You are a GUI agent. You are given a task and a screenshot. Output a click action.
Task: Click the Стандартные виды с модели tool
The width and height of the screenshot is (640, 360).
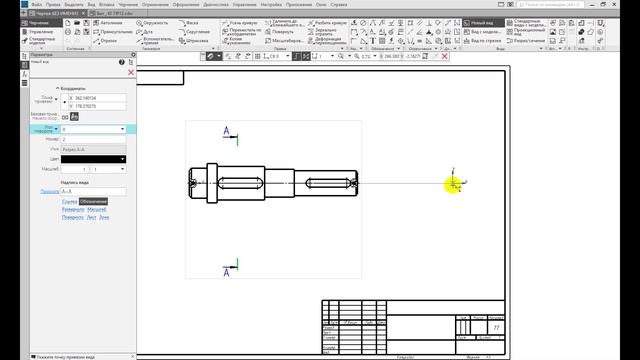click(526, 23)
